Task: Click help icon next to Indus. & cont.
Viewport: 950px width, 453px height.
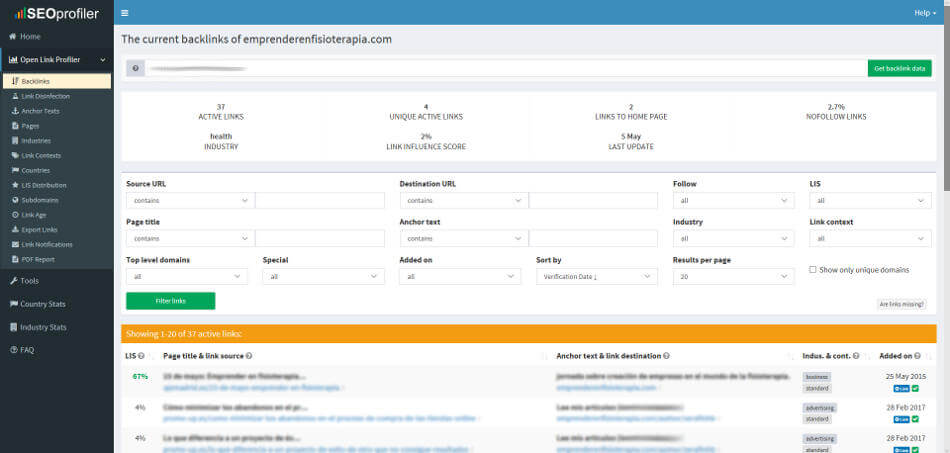Action: pyautogui.click(x=855, y=356)
